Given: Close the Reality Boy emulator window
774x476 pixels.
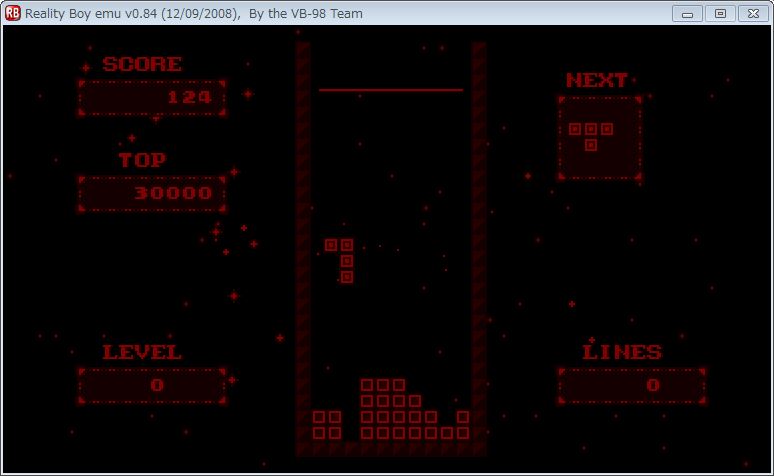Looking at the screenshot, I should click(x=753, y=13).
